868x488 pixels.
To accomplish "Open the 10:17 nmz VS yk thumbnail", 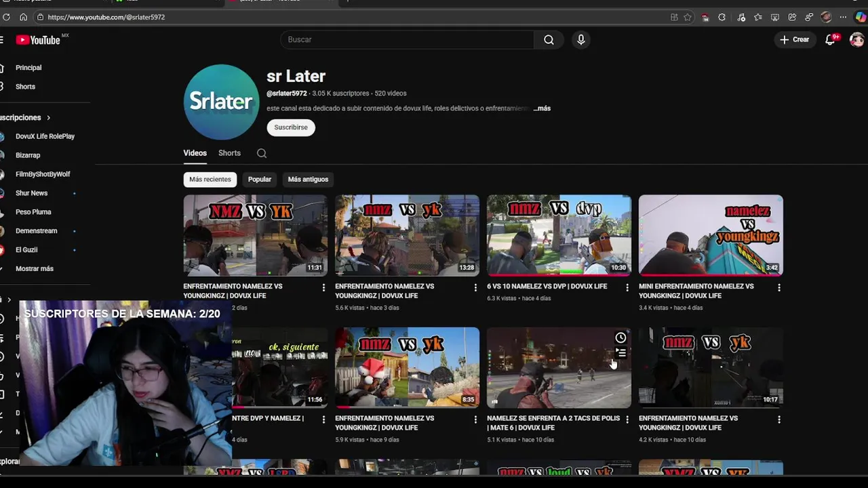I will click(x=711, y=367).
